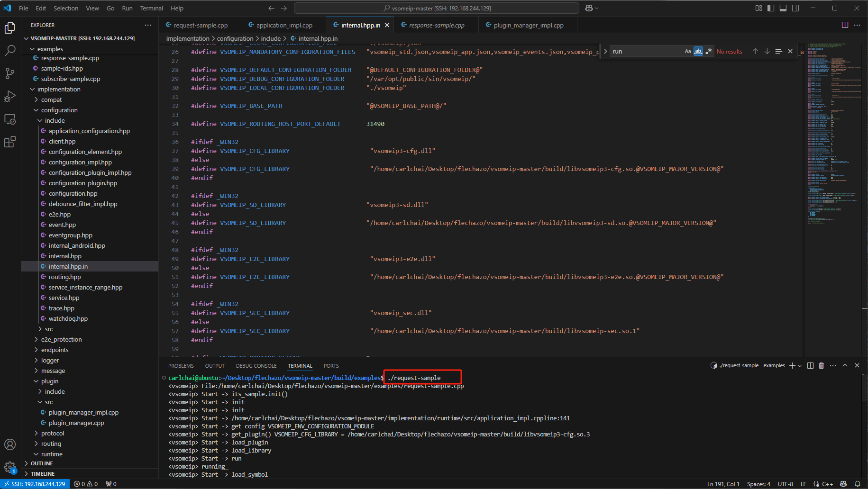Image resolution: width=868 pixels, height=489 pixels.
Task: Change encoding via UTF-8 status item
Action: point(785,484)
